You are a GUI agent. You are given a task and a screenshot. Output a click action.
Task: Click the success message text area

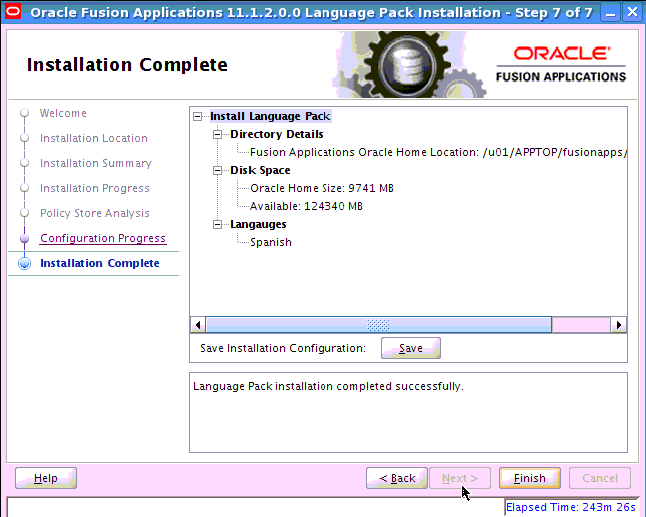click(x=408, y=412)
